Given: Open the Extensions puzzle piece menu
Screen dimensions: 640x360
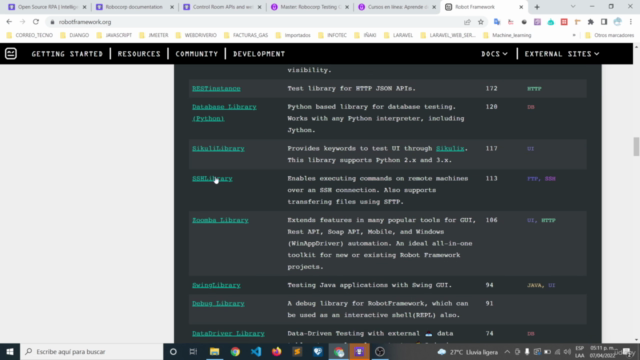Looking at the screenshot, I should [x=591, y=22].
